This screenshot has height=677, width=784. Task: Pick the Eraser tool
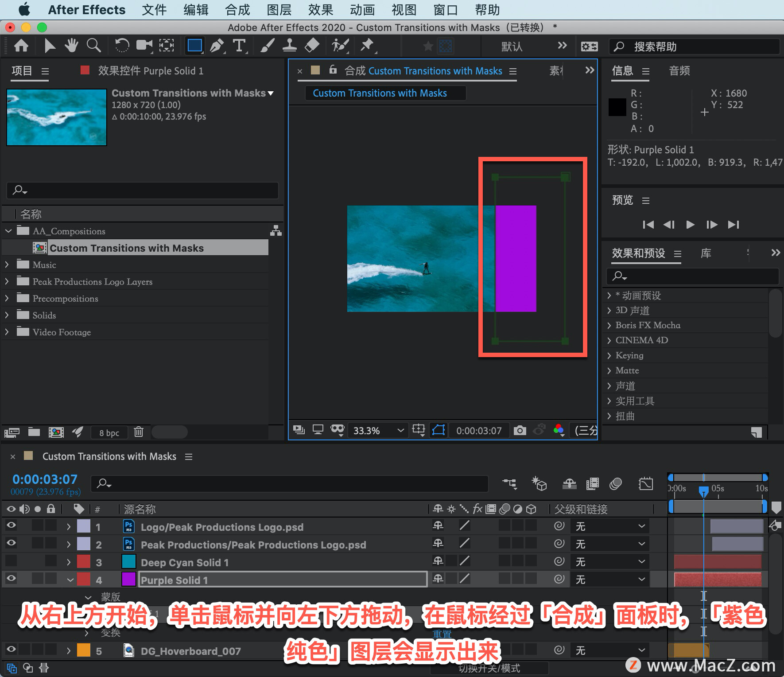click(312, 46)
